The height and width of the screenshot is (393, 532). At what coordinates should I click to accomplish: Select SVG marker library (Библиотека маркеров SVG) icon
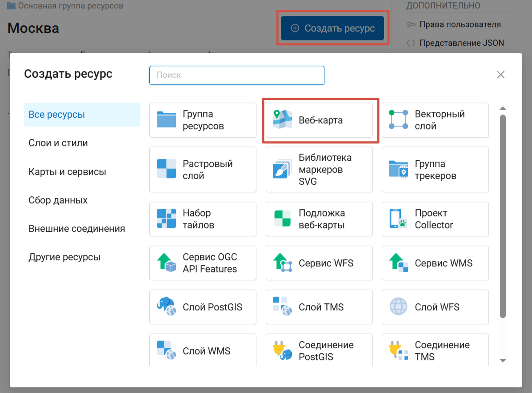point(282,170)
